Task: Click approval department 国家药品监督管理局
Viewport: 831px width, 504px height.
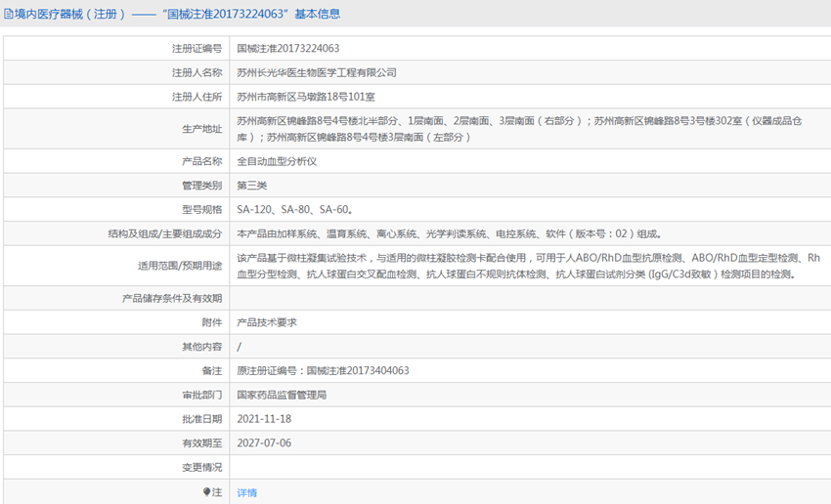Action: (282, 396)
